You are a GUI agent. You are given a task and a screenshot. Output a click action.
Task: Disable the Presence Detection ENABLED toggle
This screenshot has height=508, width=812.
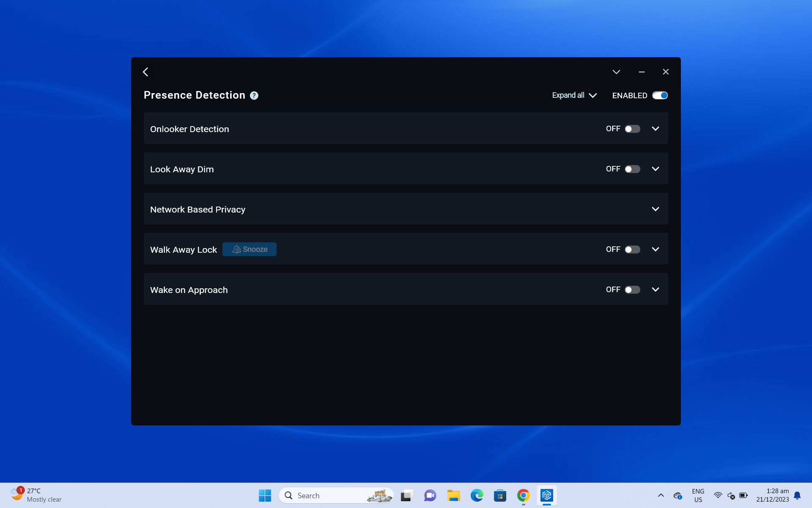point(660,95)
